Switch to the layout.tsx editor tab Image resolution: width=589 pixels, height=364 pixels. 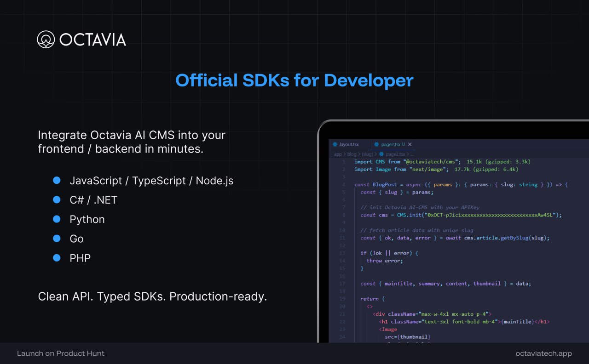tap(346, 144)
